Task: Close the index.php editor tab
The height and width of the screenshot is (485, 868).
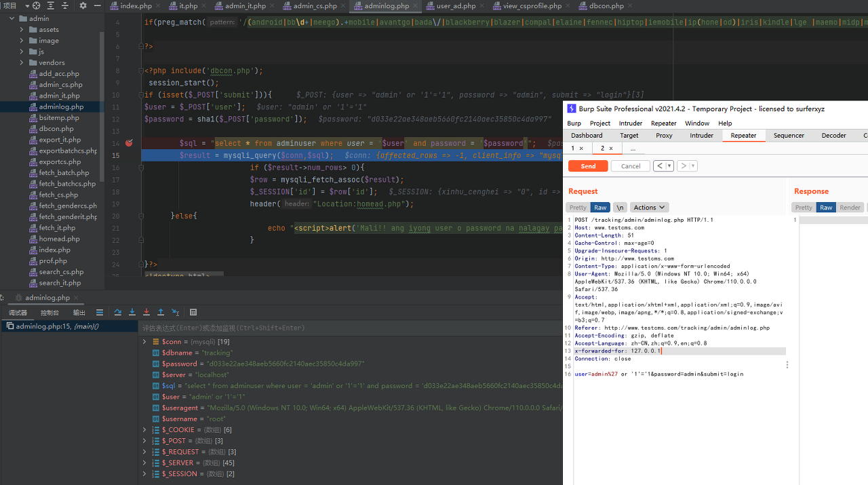Action: coord(159,6)
